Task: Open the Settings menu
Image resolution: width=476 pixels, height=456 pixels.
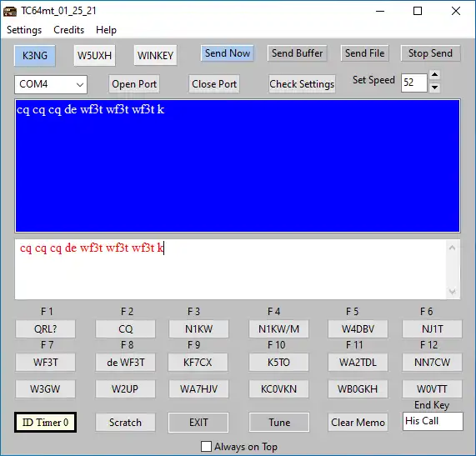Action: [24, 30]
